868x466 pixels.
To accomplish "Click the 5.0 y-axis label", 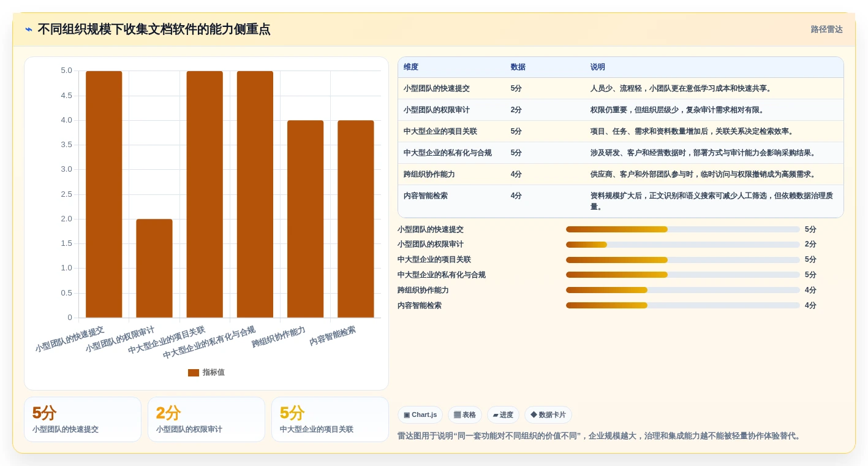I will coord(66,71).
